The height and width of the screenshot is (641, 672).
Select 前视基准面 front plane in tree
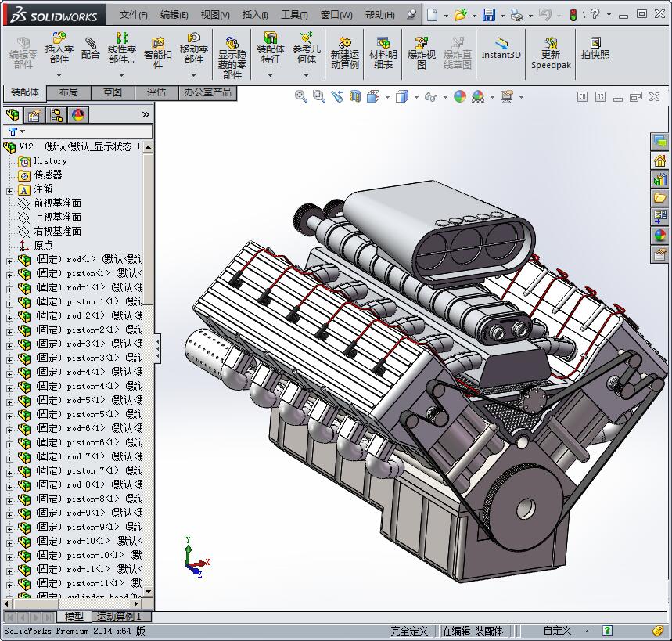pos(57,203)
